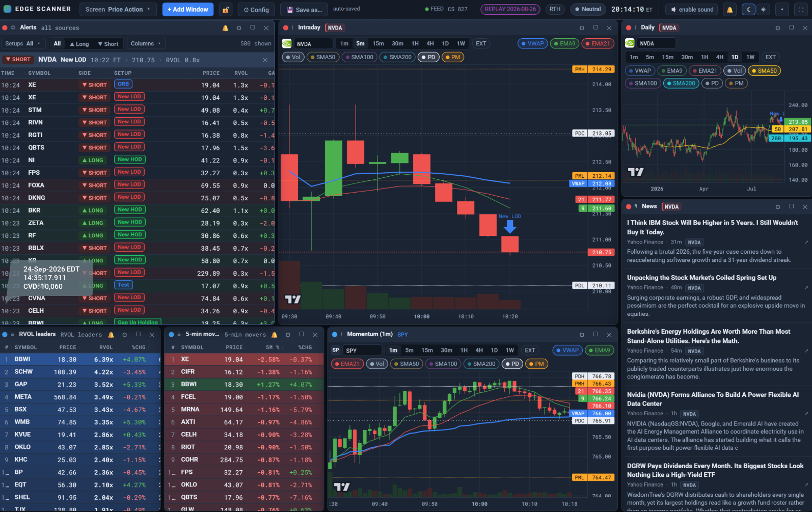Open Unpacking the Stock Market's Coiled Spring article

click(702, 278)
